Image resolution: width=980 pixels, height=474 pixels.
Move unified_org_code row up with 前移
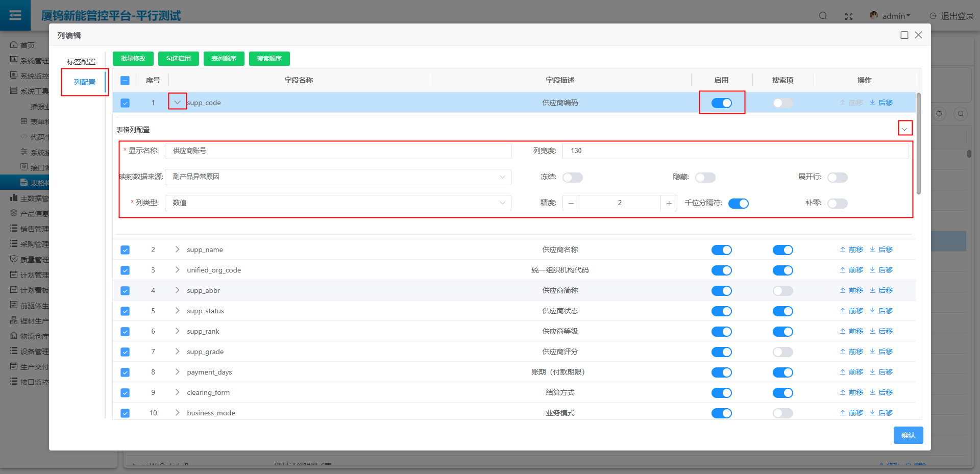[x=851, y=270]
